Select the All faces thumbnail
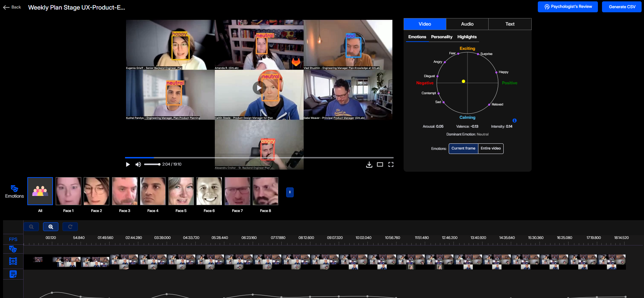Viewport: 644px width, 298px height. [40, 191]
